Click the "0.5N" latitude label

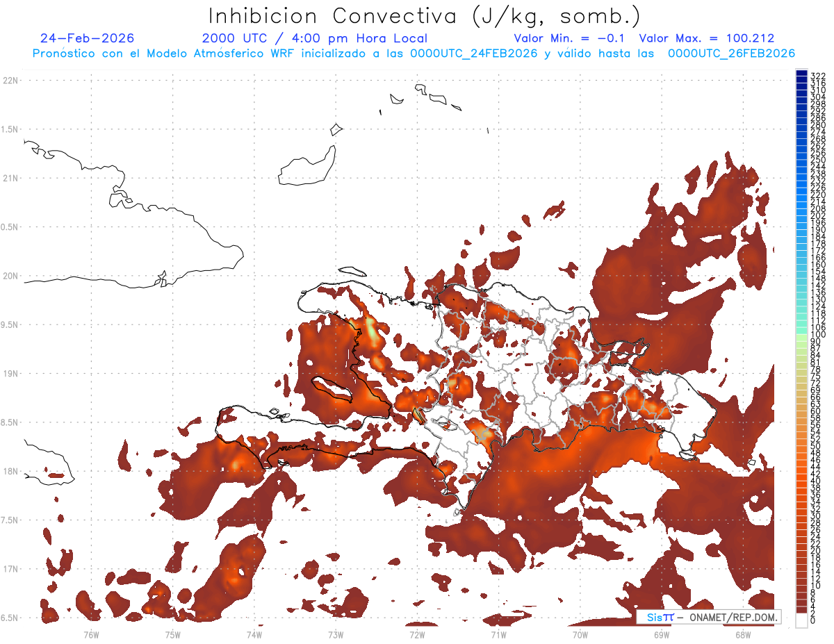pyautogui.click(x=10, y=227)
